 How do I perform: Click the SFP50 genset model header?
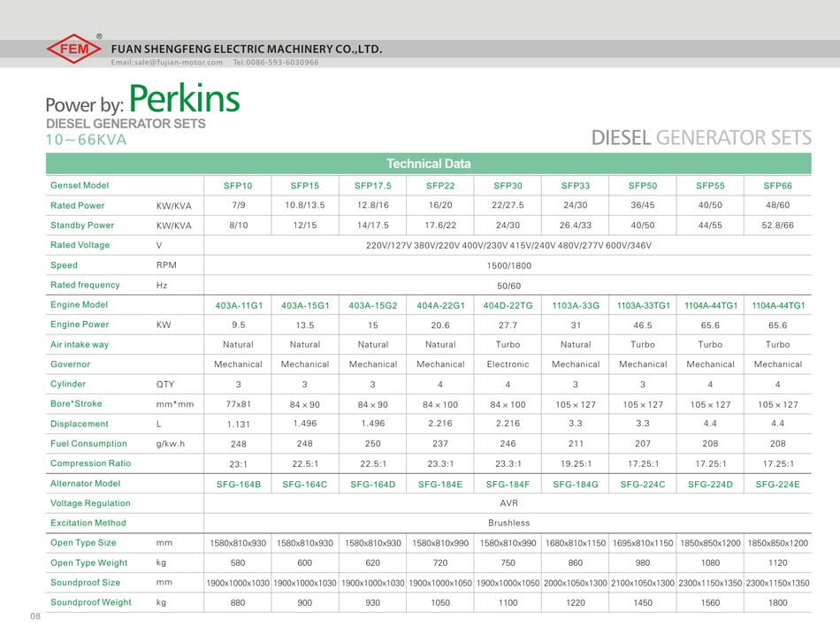click(643, 186)
